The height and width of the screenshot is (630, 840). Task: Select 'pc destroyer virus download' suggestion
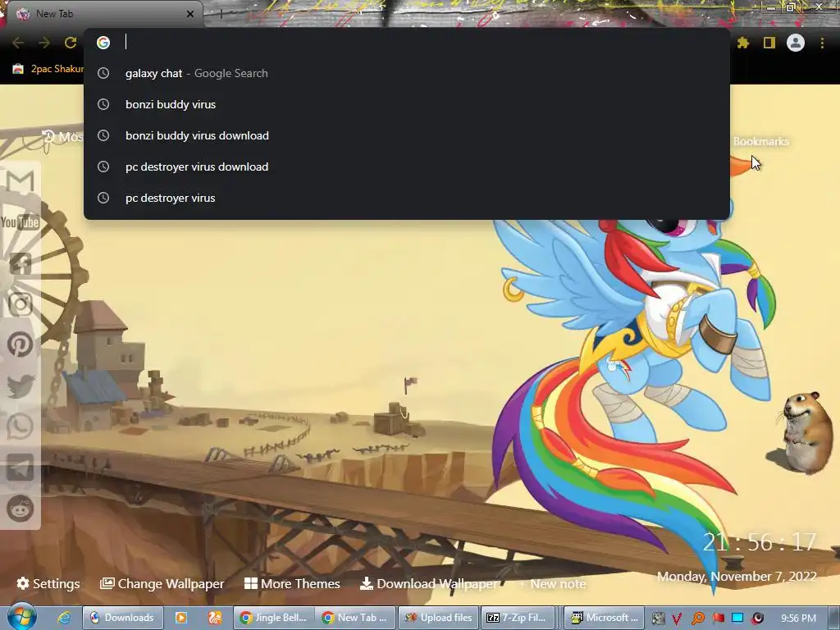coord(407,167)
